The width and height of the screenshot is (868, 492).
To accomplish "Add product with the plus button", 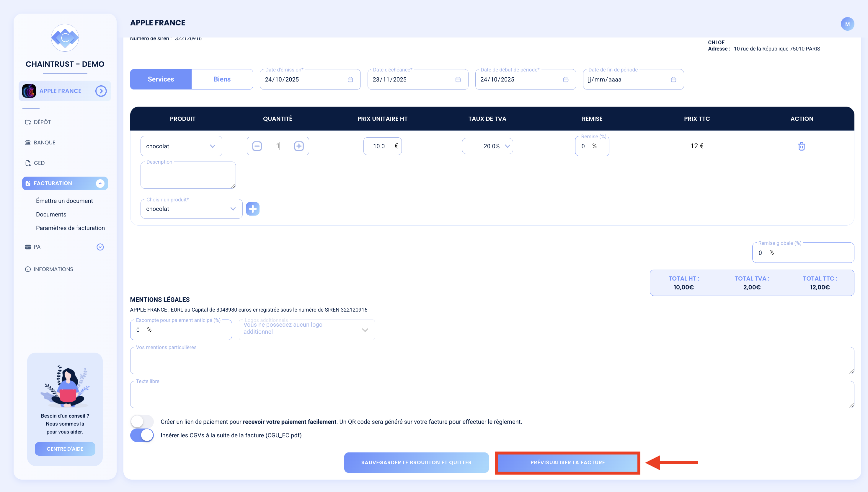I will [253, 209].
